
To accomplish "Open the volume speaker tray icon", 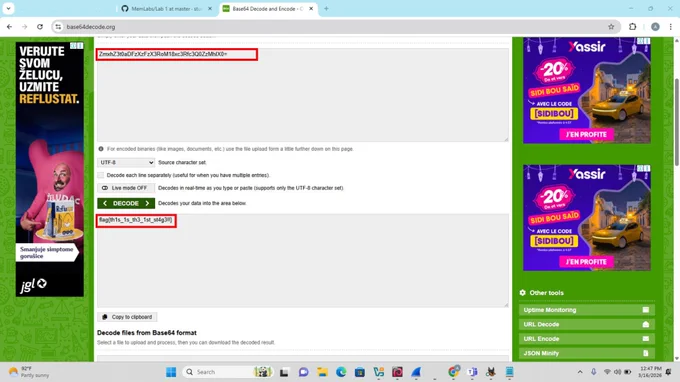I will (x=617, y=372).
